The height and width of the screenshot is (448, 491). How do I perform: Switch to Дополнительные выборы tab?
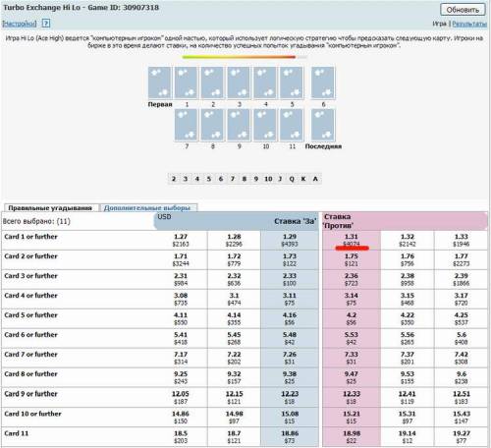click(x=147, y=208)
